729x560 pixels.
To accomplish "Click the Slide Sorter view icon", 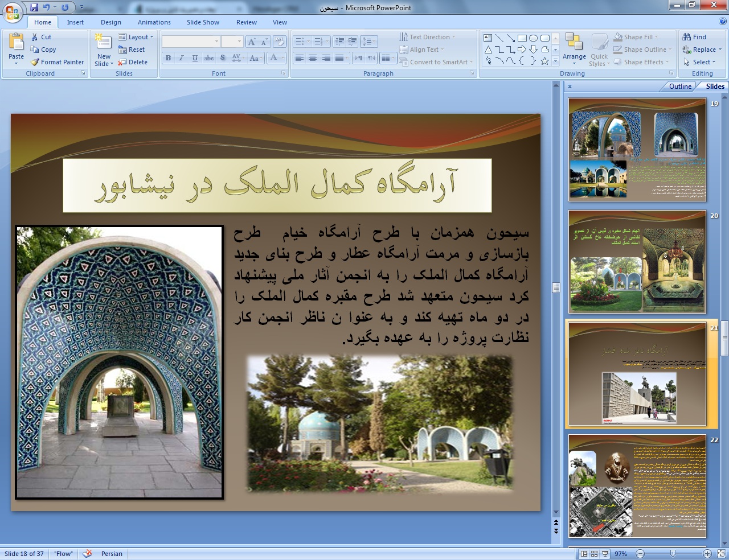I will (594, 554).
